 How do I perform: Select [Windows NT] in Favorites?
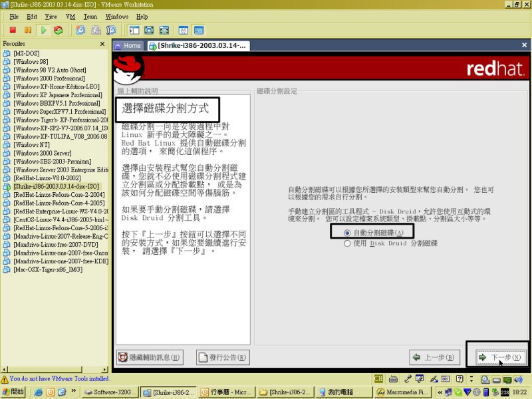pos(31,145)
